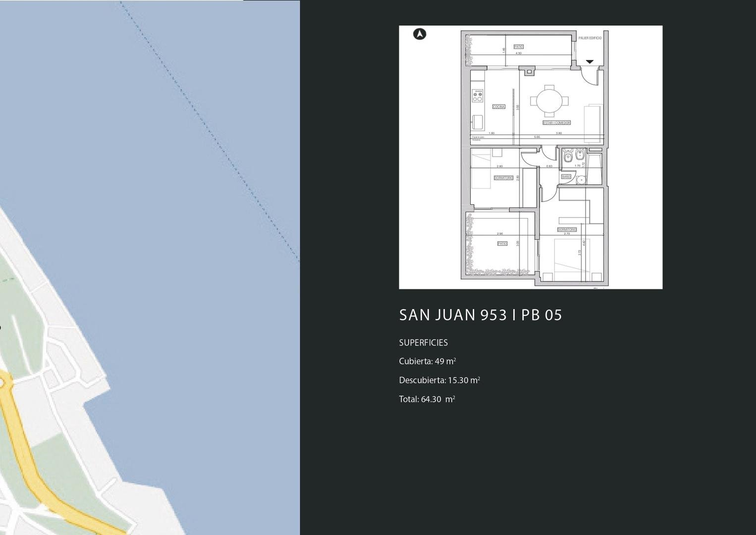Image resolution: width=756 pixels, height=535 pixels.
Task: Click the bottom-left PATIO label
Action: click(x=502, y=244)
